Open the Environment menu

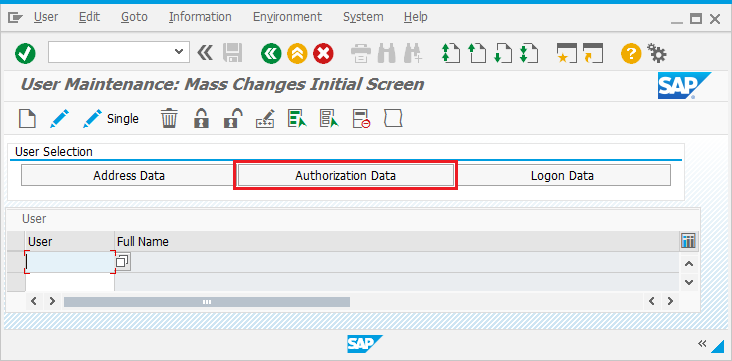(x=287, y=17)
